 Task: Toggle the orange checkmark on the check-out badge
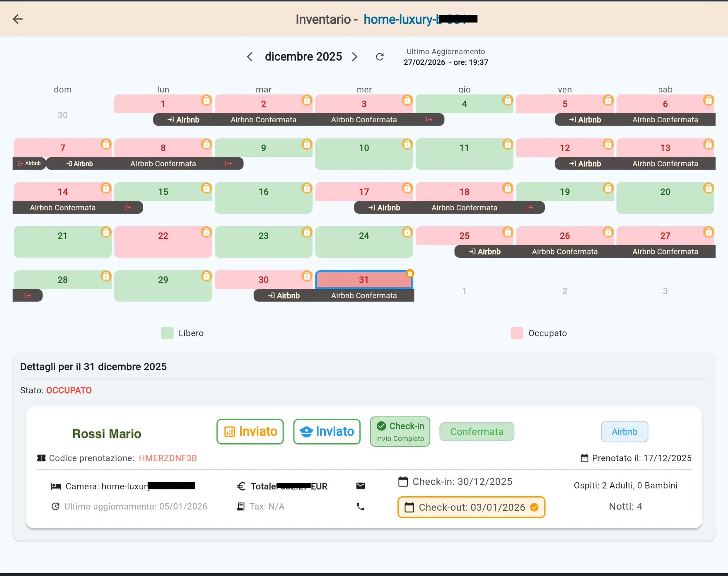[534, 507]
